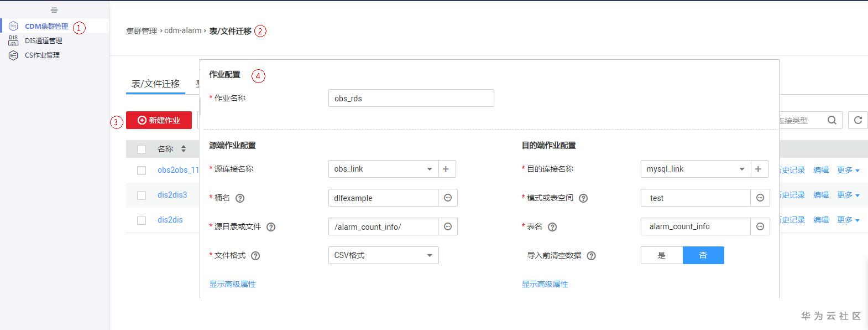The width and height of the screenshot is (868, 330).
Task: Click 编辑 in the dis2dis row
Action: click(x=821, y=220)
